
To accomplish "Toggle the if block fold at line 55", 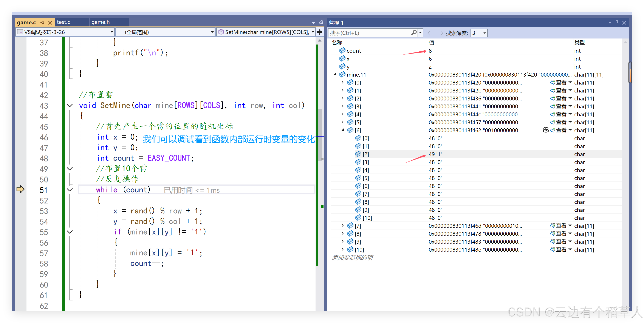I will [70, 232].
